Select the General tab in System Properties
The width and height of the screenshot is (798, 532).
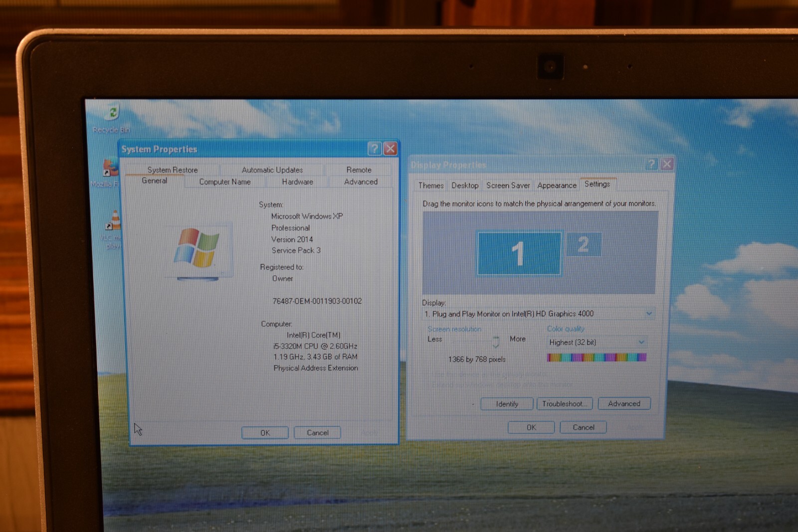tap(155, 180)
